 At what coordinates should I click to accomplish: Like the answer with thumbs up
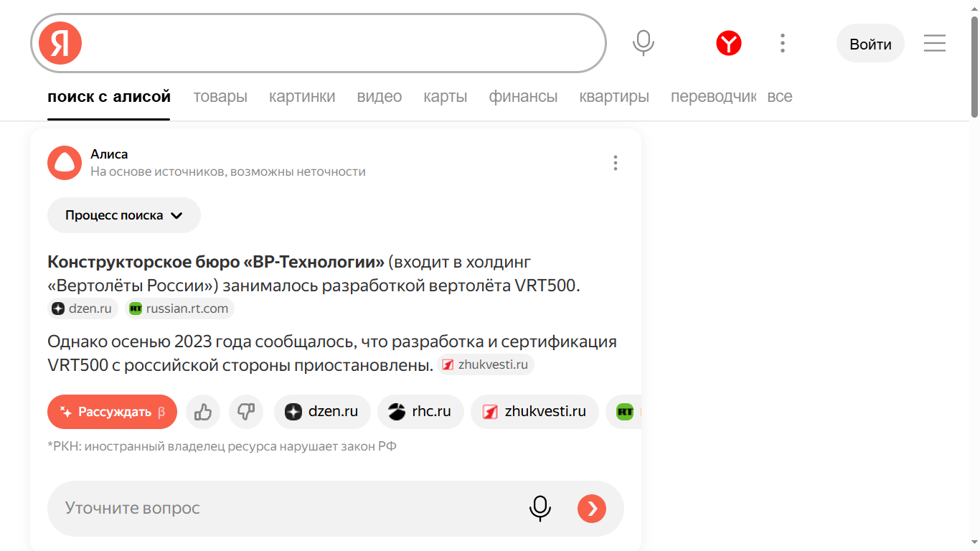coord(203,412)
